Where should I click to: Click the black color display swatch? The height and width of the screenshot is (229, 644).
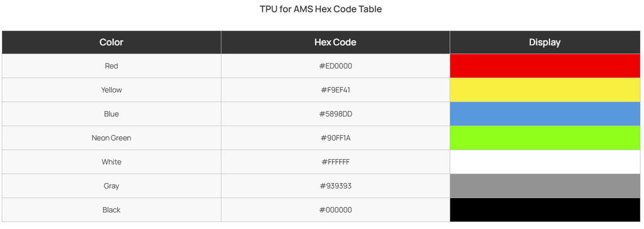point(545,209)
